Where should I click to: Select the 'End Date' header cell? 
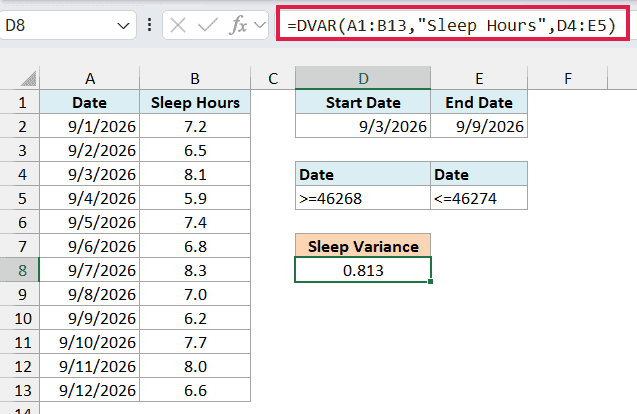click(479, 102)
